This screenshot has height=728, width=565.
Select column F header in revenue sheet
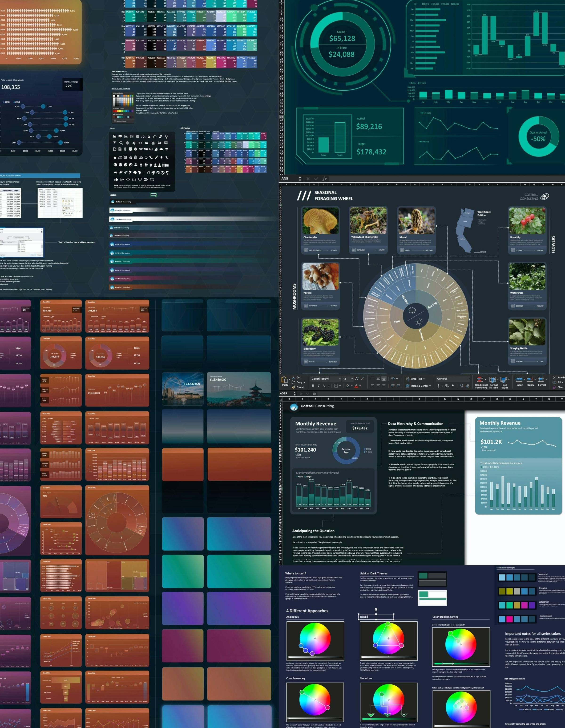(354, 399)
